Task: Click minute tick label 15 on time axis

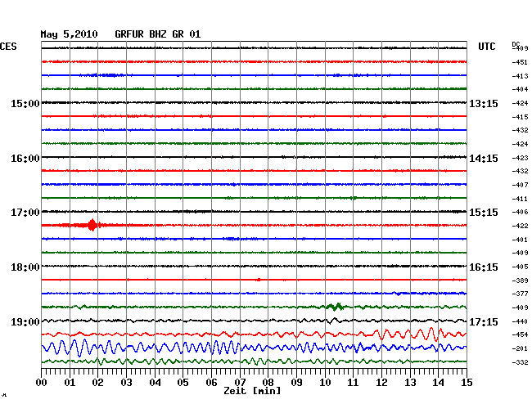Action: [467, 382]
